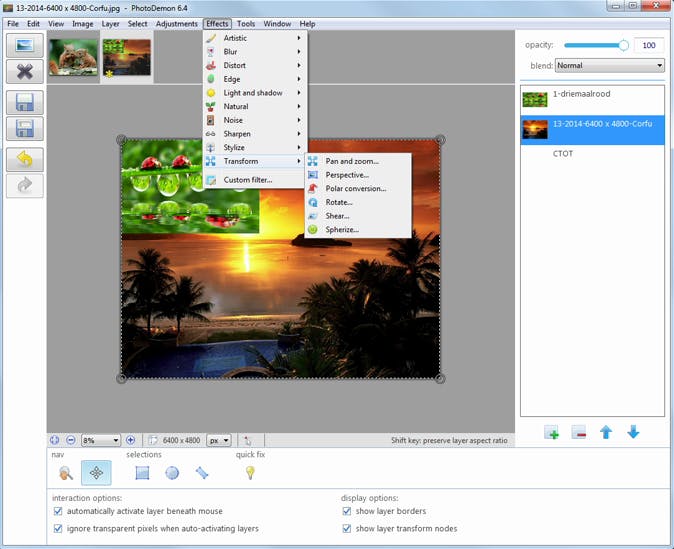Disable show layer transform nodes
The image size is (674, 549).
[x=347, y=527]
